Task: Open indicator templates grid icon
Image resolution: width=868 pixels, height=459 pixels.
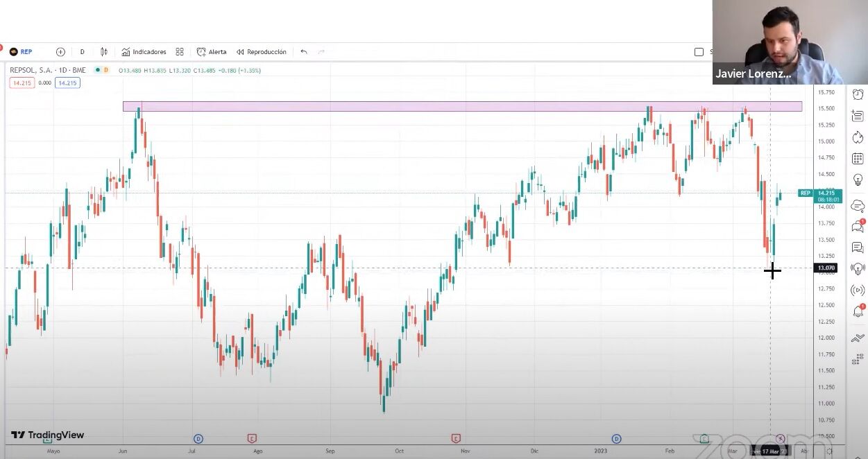Action: (180, 52)
